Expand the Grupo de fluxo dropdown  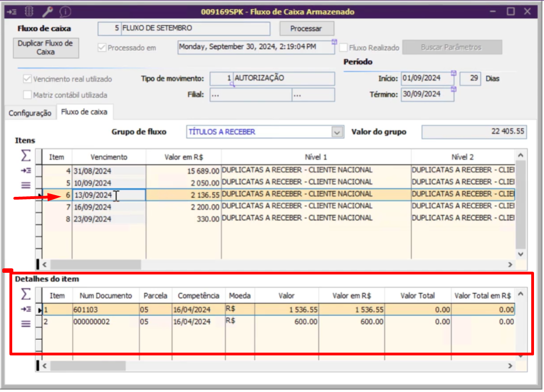coord(336,132)
